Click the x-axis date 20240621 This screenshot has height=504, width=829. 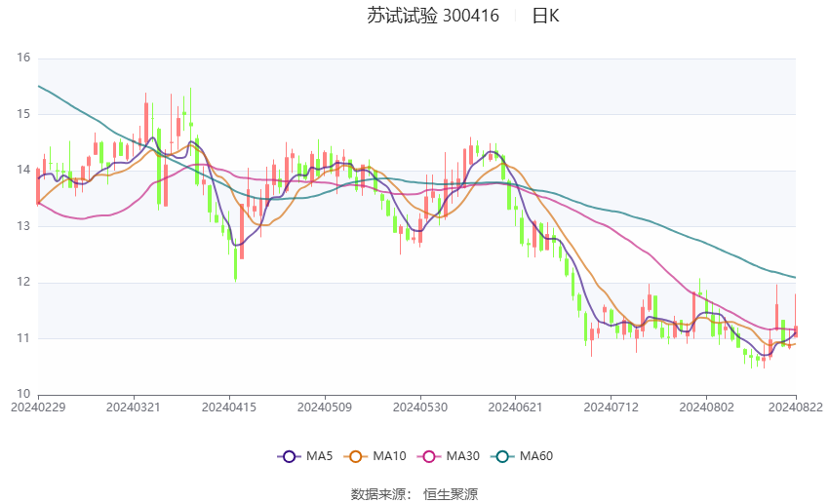516,407
